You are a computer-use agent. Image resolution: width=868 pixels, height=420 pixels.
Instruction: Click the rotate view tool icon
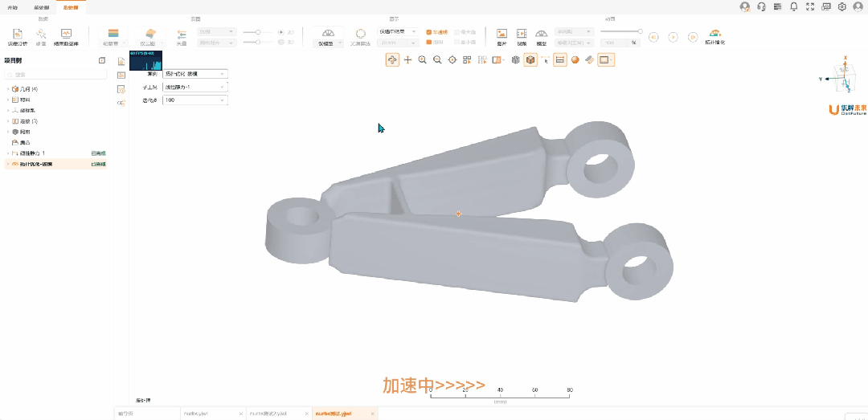pos(392,59)
